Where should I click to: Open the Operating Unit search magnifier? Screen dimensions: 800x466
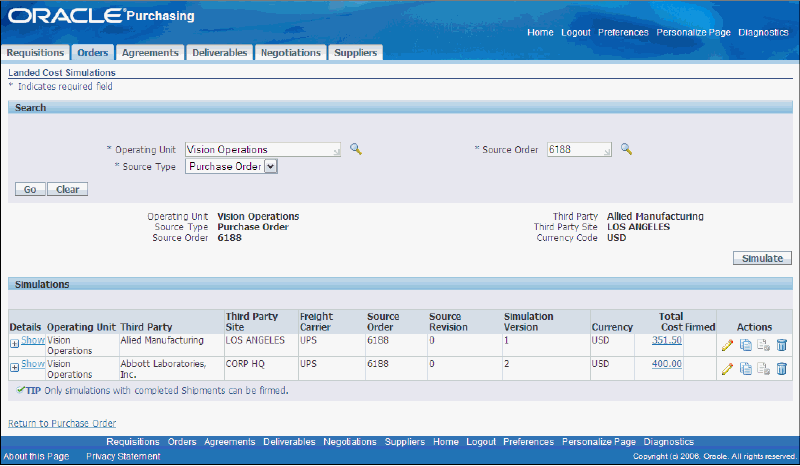coord(356,149)
